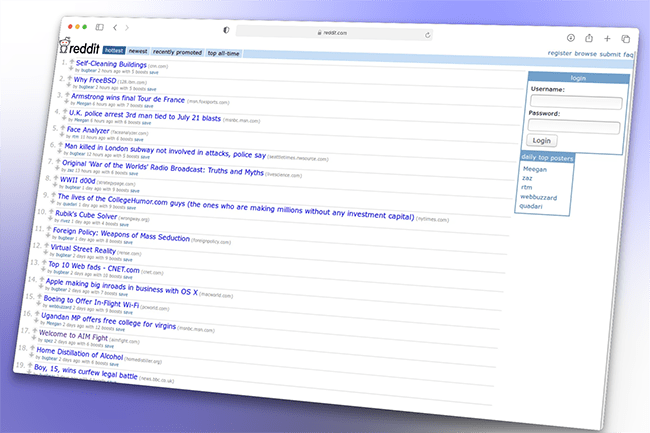The width and height of the screenshot is (650, 433).
Task: Upvote the Top 10 Web fads post
Action: coord(44,262)
